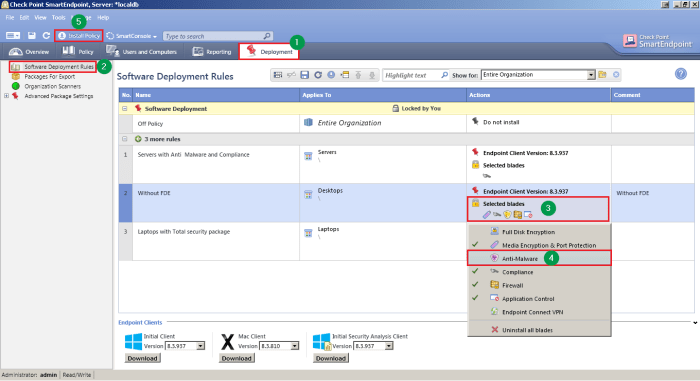Click the clear filter icon beside Show for
700x381 pixels.
616,75
